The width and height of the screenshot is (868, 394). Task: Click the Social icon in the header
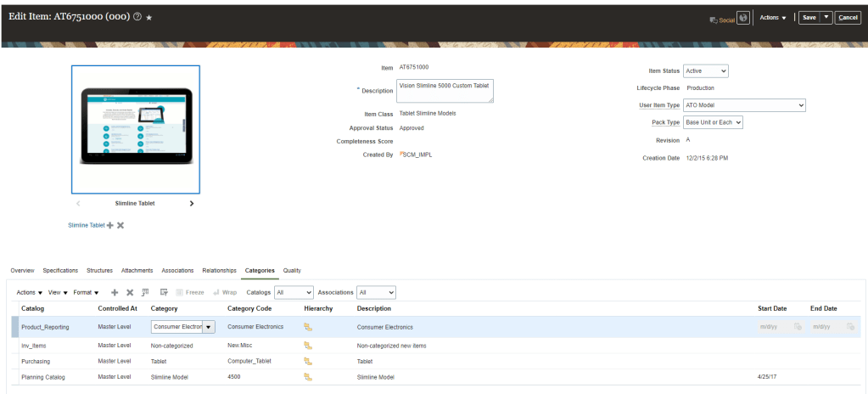pos(721,18)
